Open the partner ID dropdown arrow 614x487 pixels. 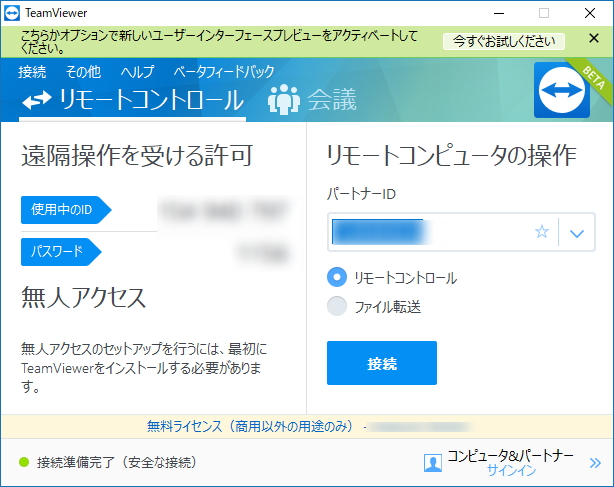(577, 233)
